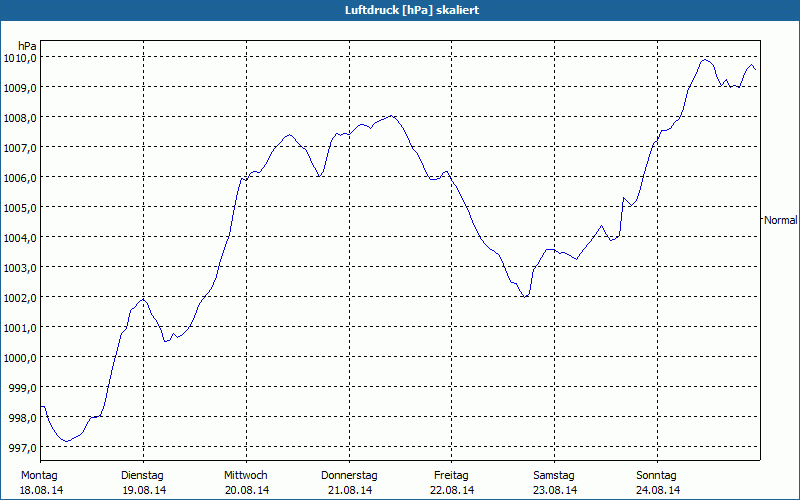Select the 1005,0 y-axis value
Viewport: 800px width, 500px height.
click(20, 207)
